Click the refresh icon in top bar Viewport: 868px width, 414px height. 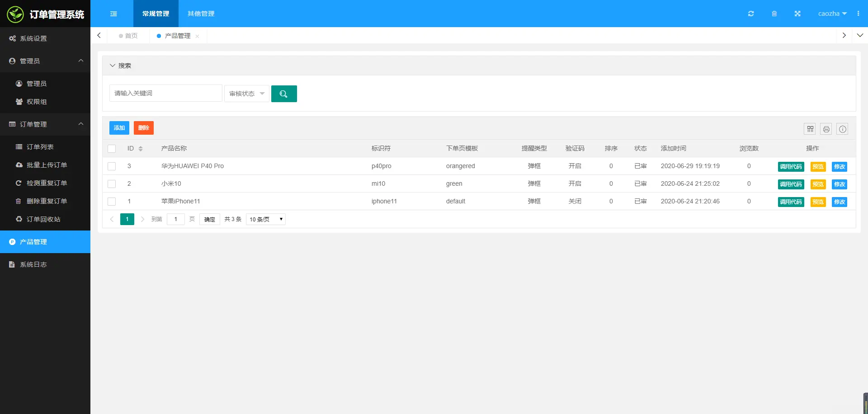tap(751, 14)
